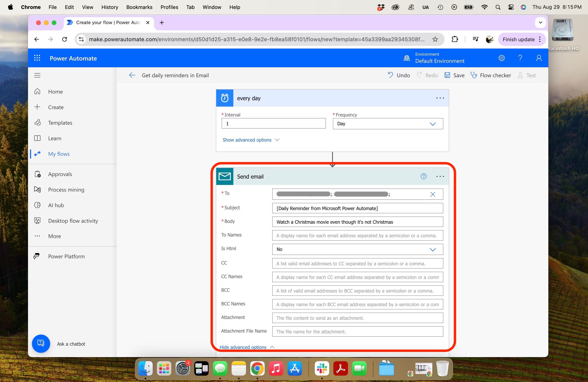This screenshot has width=588, height=382.
Task: Click the To Names input field
Action: [358, 236]
